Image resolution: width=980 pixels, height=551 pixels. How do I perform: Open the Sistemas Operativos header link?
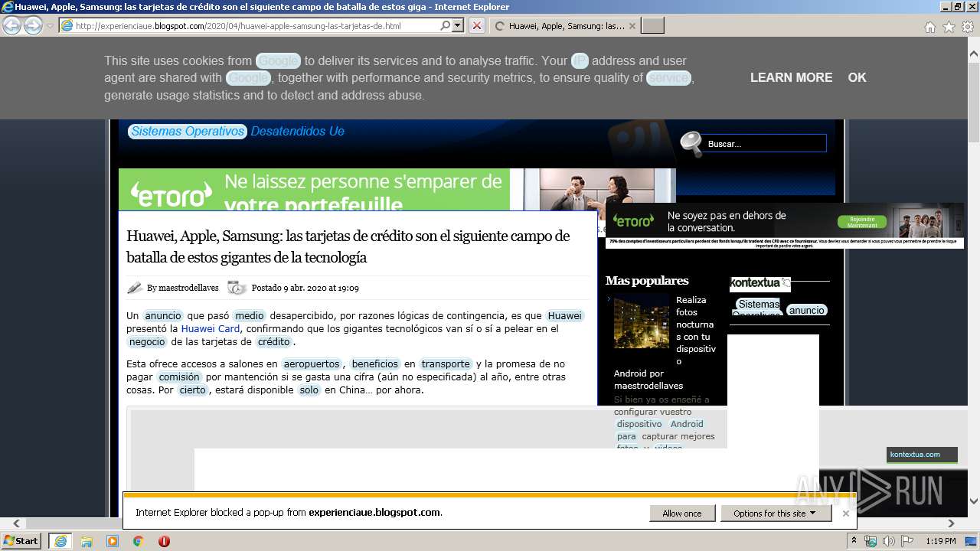(188, 131)
